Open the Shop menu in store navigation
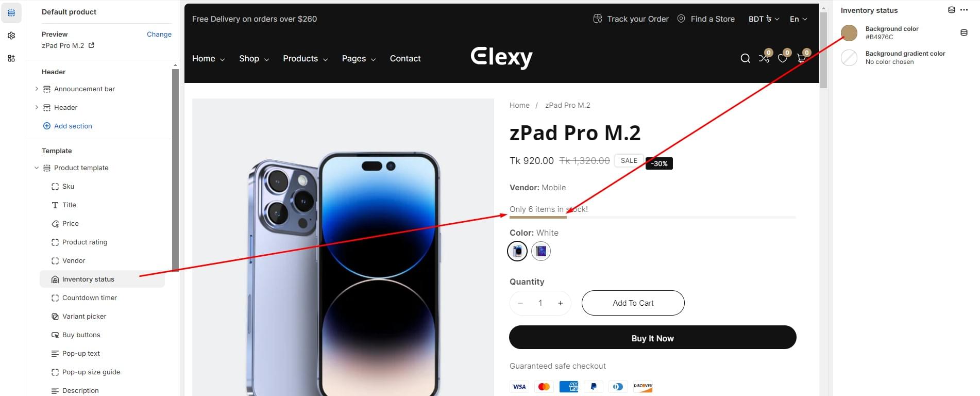This screenshot has height=396, width=980. click(x=254, y=58)
